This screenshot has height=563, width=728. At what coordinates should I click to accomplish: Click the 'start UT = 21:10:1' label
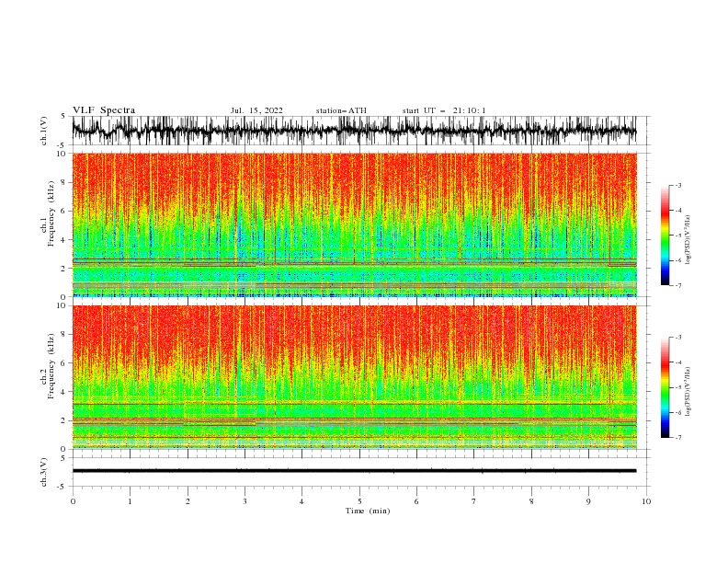[444, 110]
